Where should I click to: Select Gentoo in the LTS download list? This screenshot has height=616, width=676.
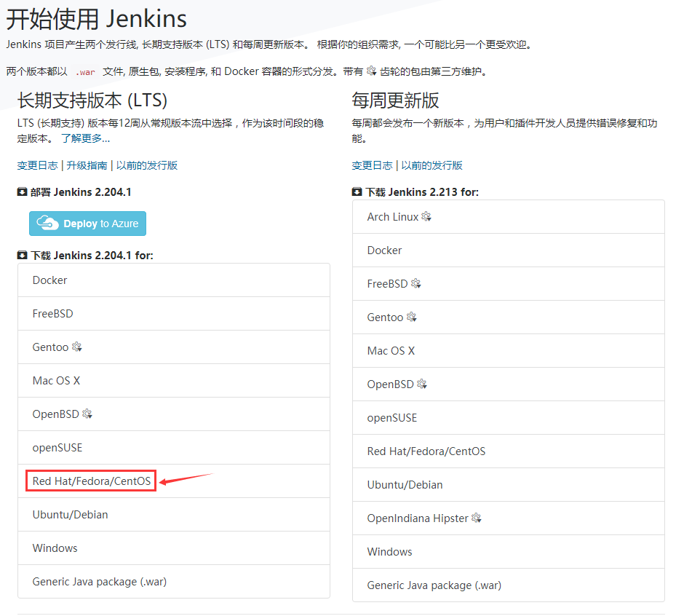[174, 347]
